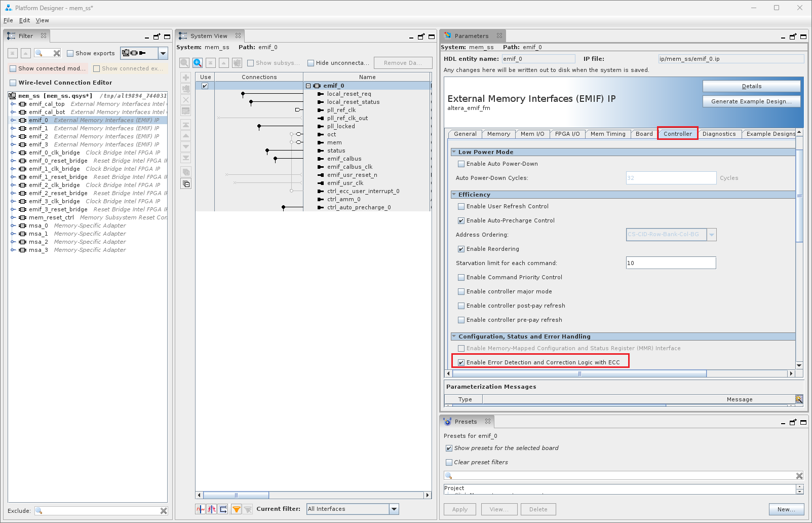Click the reset filter icon in bottom toolbar
This screenshot has height=523, width=812.
(x=248, y=509)
